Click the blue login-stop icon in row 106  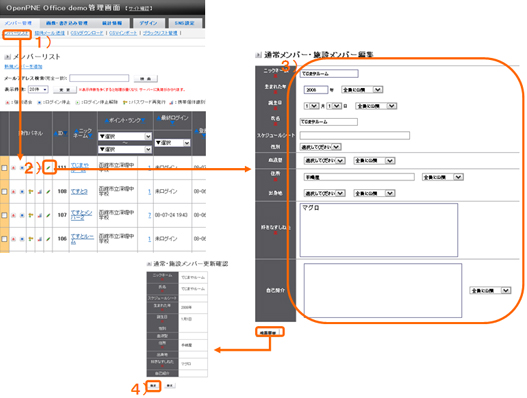tap(22, 239)
